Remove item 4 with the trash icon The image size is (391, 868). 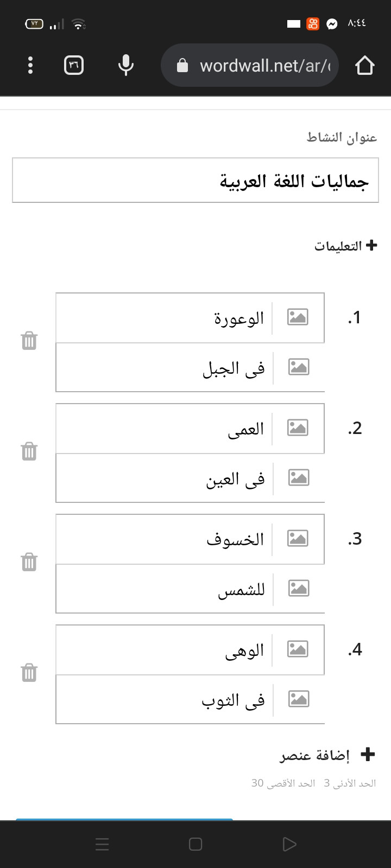point(29,673)
